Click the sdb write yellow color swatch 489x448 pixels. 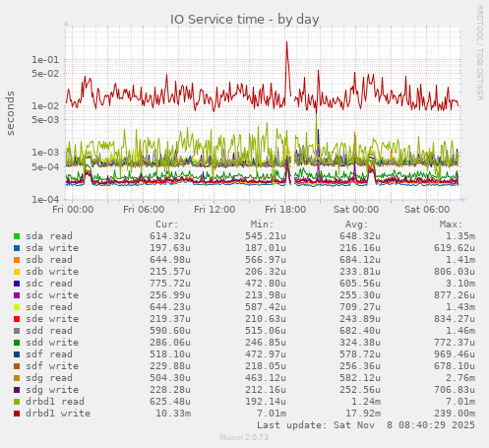[x=17, y=272]
